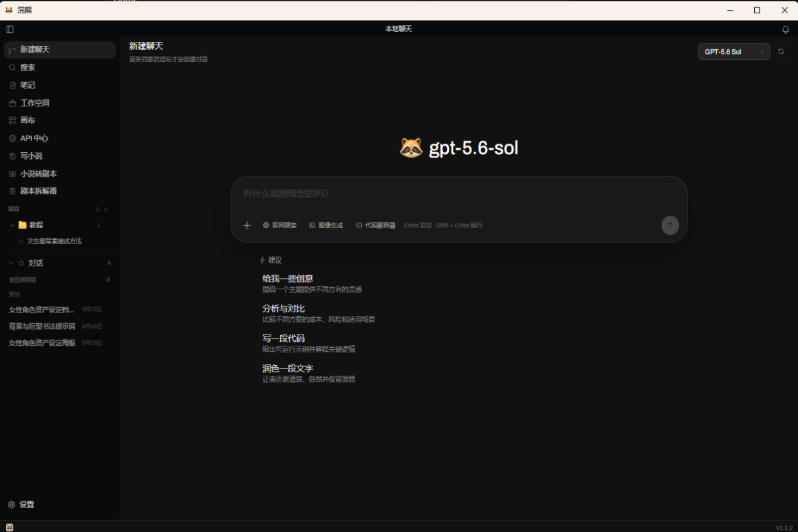Choose the 润色一段文字 suggestion
Viewport: 798px width, 532px height.
(x=309, y=373)
